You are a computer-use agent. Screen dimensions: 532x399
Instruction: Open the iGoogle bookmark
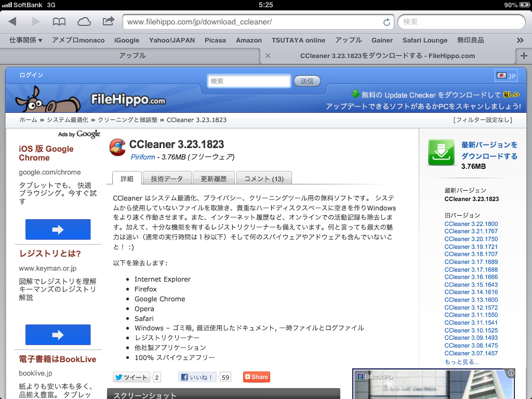[x=127, y=40]
